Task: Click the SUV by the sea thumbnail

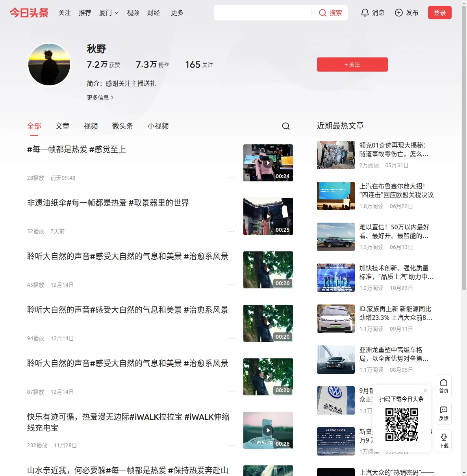Action: tap(336, 237)
